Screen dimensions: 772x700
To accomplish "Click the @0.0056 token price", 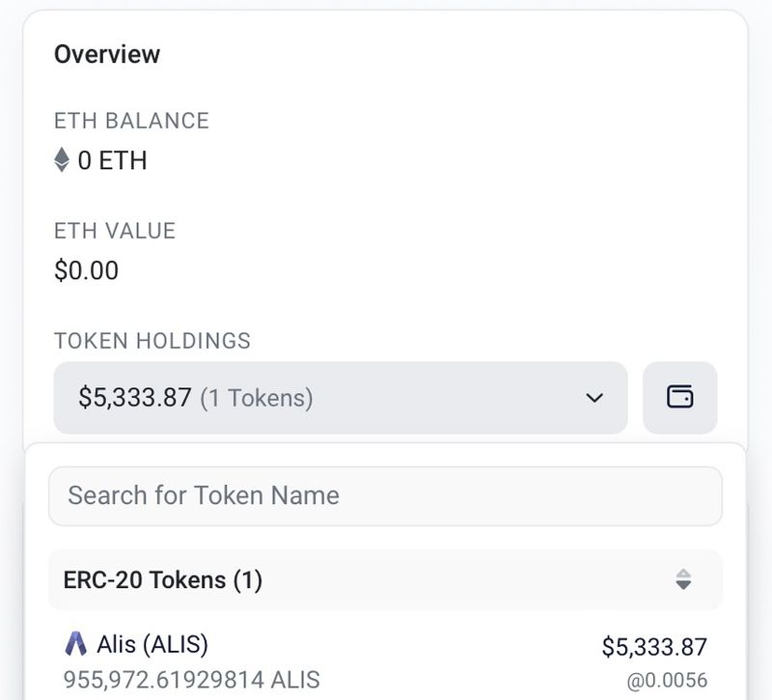I will [x=667, y=681].
